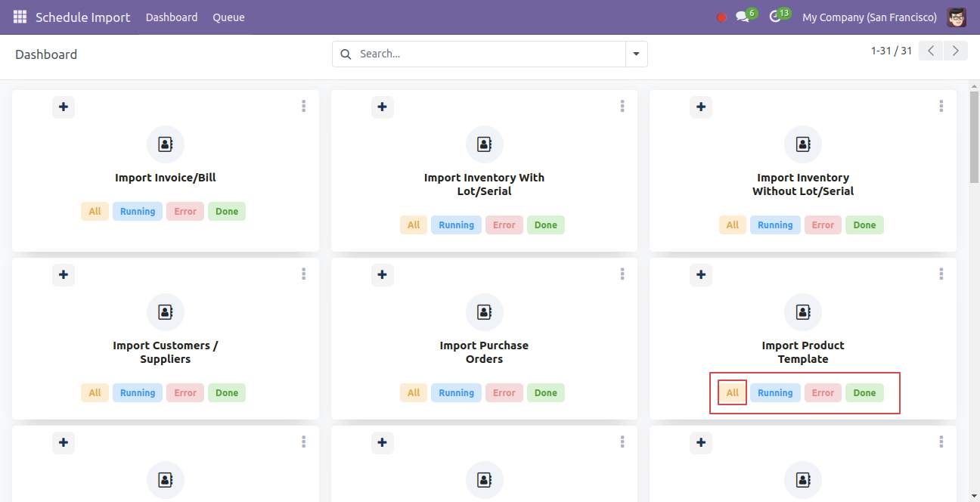
Task: Show Running jobs for Import Invoice/Bill
Action: [x=138, y=212]
